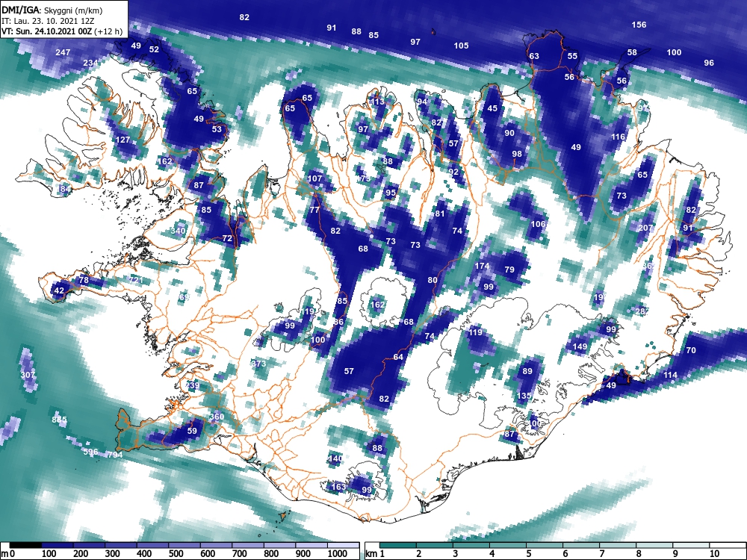The width and height of the screenshot is (747, 560).
Task: Click the 114 value off the southeast coast
Action: pos(670,375)
